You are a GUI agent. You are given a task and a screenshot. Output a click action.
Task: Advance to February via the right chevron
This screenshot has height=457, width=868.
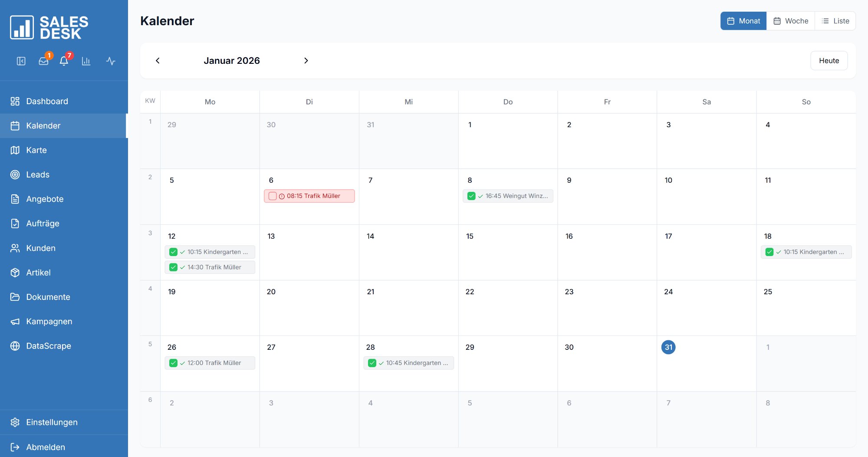click(306, 61)
